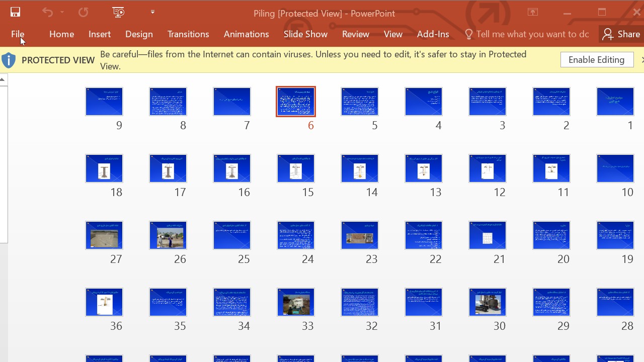Select slide 18 thumbnail
The height and width of the screenshot is (362, 644).
click(x=104, y=168)
